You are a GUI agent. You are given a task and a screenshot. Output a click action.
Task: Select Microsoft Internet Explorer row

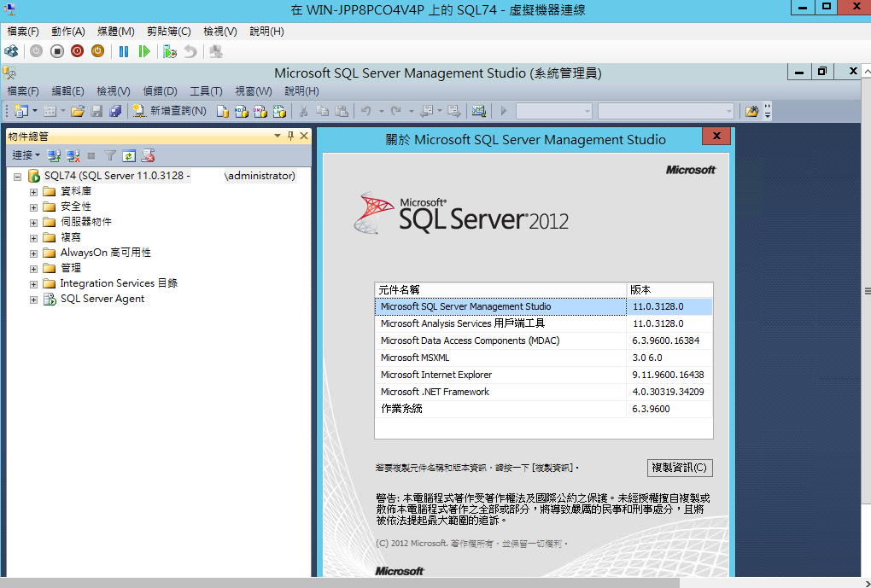[x=543, y=375]
